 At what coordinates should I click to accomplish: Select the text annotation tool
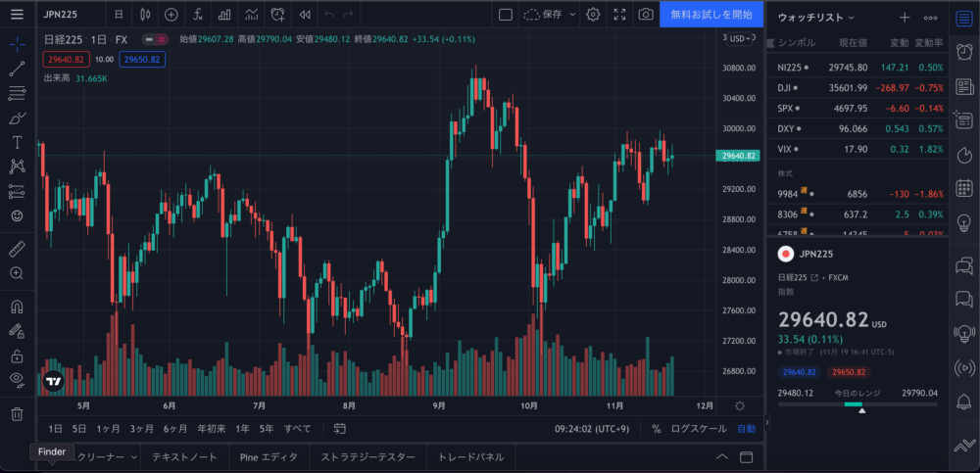pyautogui.click(x=18, y=142)
